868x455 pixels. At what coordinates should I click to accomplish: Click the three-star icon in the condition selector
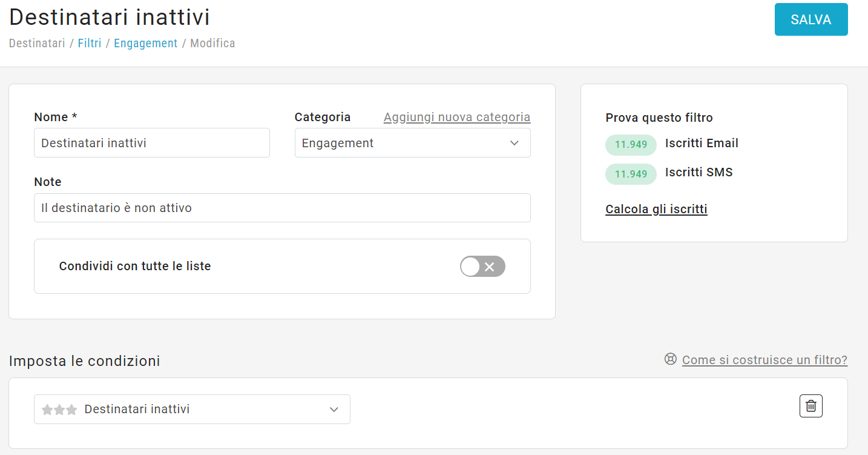coord(59,410)
